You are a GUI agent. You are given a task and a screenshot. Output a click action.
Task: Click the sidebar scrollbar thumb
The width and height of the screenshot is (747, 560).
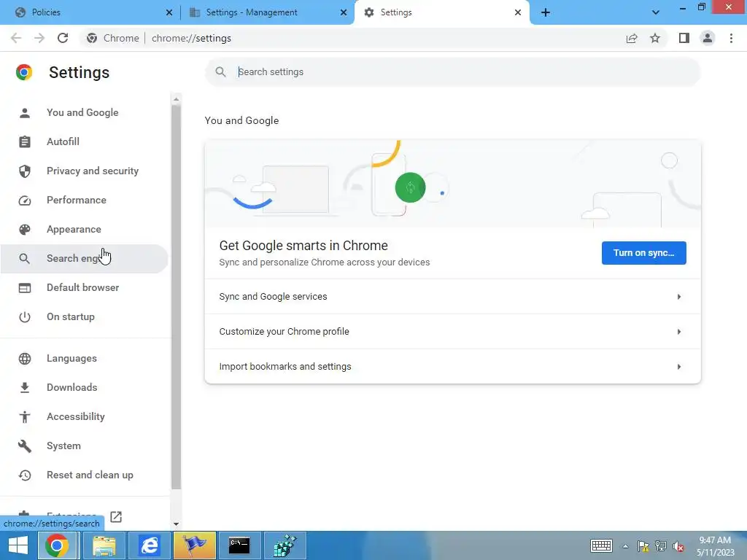[x=177, y=297]
